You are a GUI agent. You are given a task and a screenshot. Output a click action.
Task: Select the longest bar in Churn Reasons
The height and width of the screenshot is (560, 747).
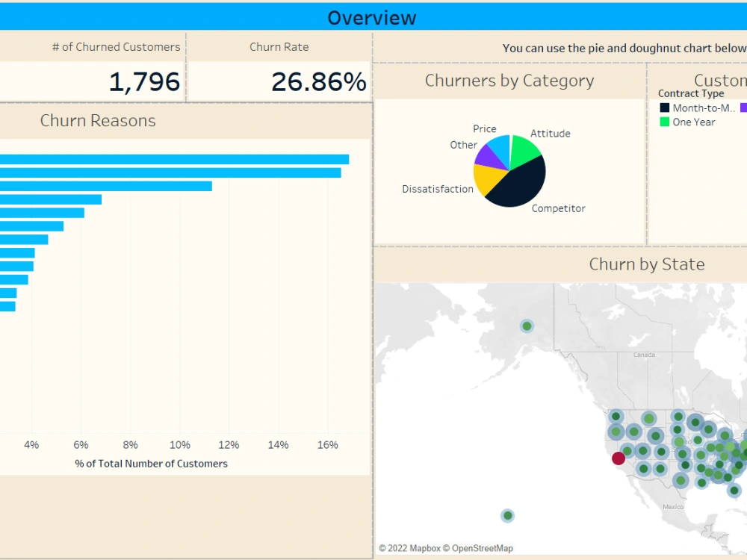[x=172, y=158]
